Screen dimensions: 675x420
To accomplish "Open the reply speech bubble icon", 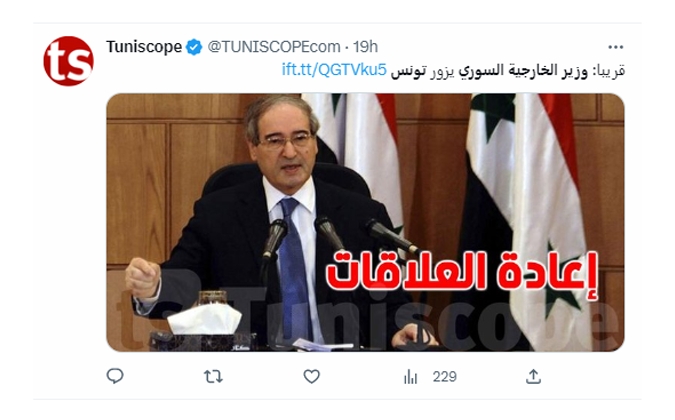I will pos(115,376).
